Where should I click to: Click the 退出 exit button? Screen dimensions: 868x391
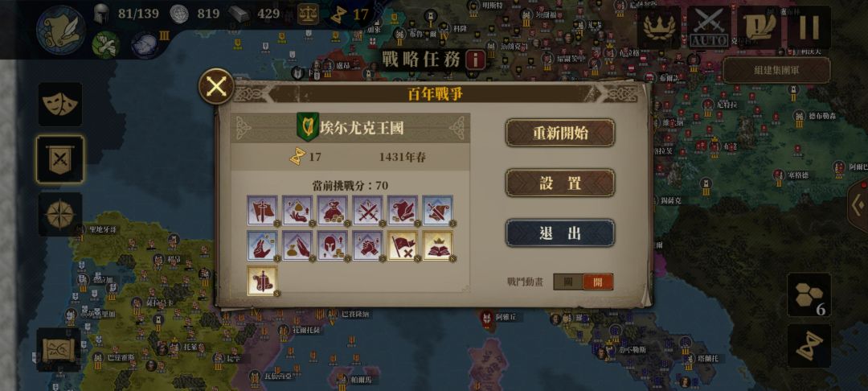[560, 233]
